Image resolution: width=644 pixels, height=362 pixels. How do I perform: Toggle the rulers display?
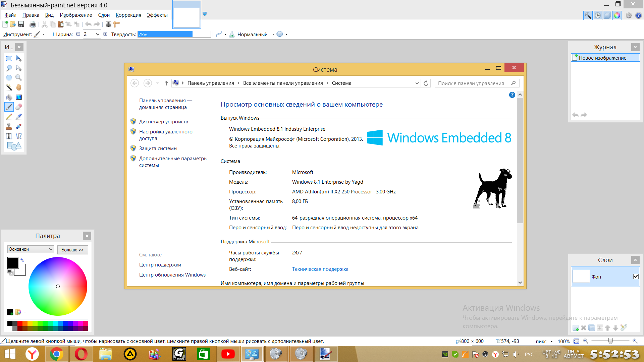(116, 24)
